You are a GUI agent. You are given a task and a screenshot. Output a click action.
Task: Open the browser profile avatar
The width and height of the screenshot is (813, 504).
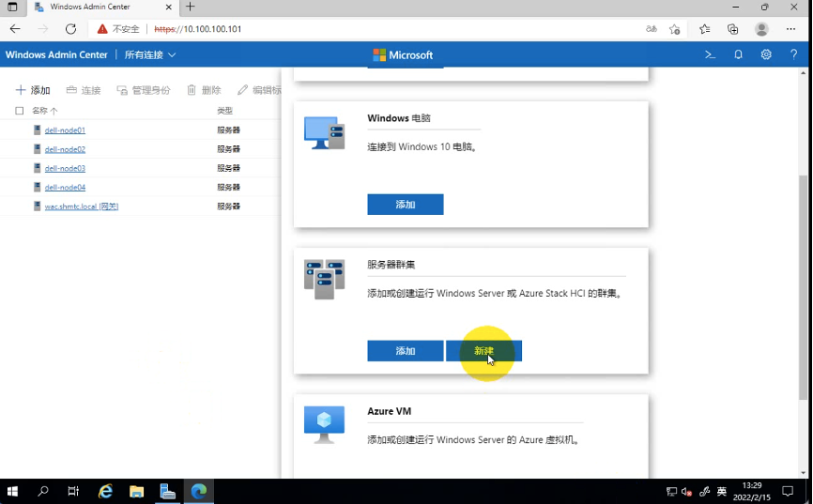click(761, 29)
